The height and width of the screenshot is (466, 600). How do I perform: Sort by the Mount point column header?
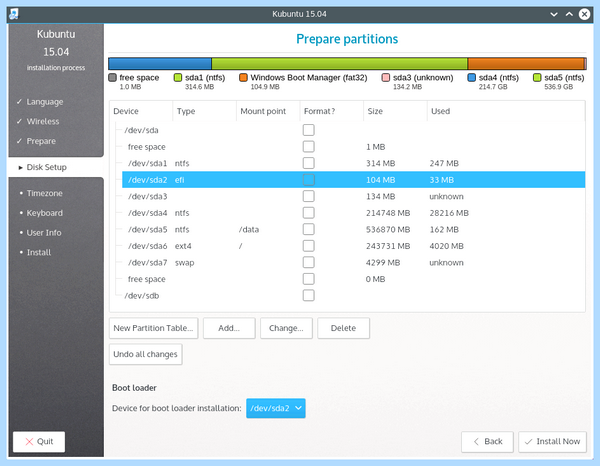[268, 111]
